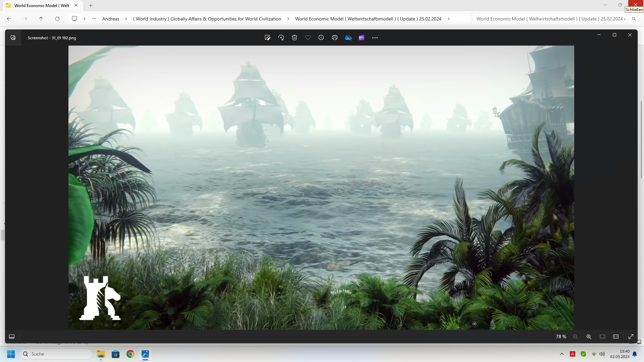The image size is (644, 362).
Task: Go forward in File Explorer
Action: click(25, 19)
